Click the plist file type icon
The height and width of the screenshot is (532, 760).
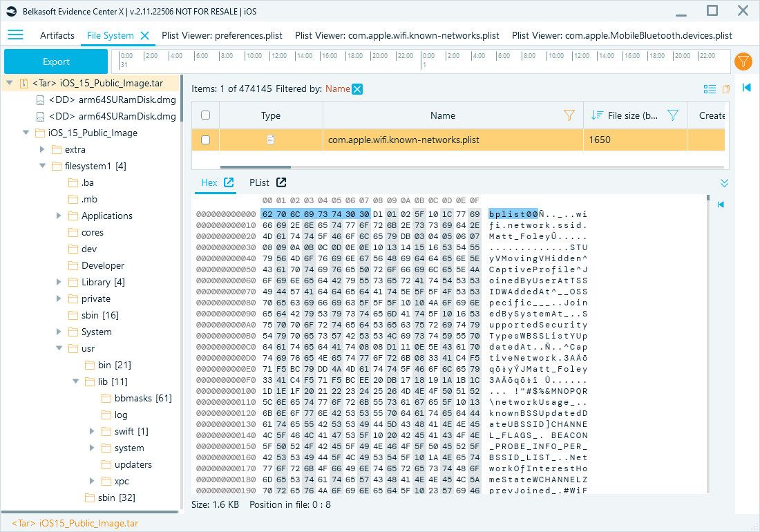(x=270, y=140)
